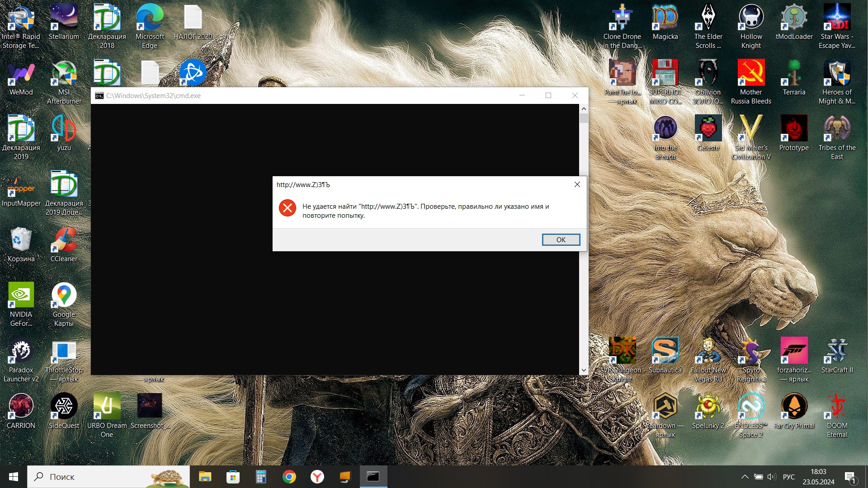The width and height of the screenshot is (868, 488).
Task: Launch Hollow Knight shortcut
Action: 751,26
